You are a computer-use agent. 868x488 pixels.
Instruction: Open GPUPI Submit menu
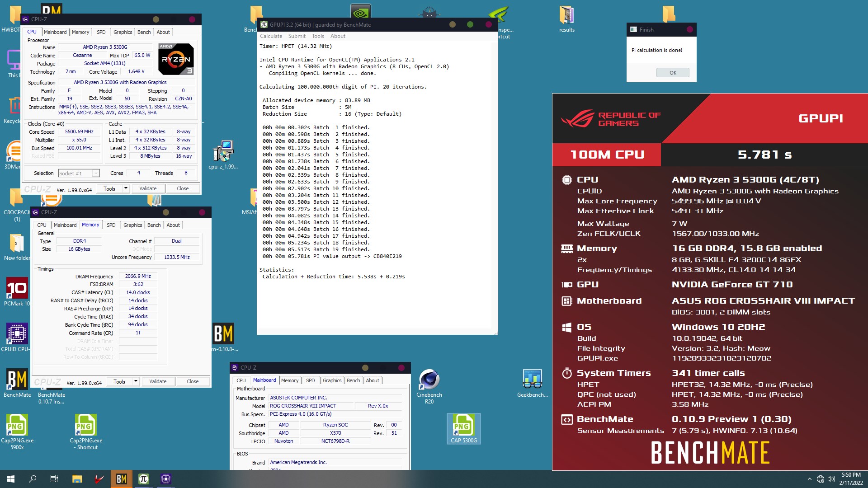[x=297, y=36]
